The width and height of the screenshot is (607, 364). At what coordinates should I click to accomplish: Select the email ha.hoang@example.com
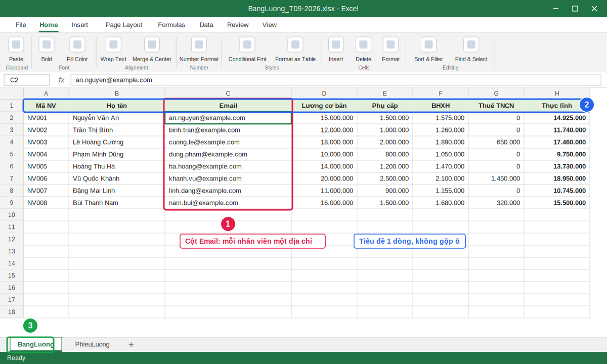click(x=228, y=166)
